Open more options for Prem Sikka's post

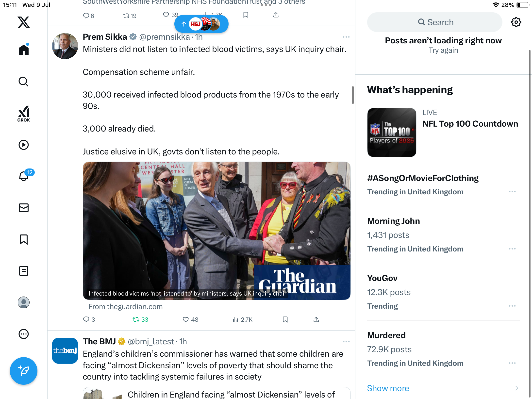(x=346, y=37)
